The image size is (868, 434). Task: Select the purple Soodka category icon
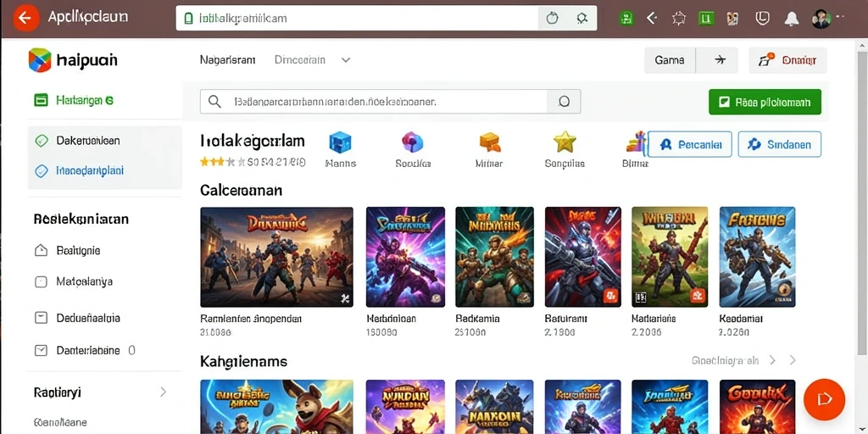(x=413, y=142)
